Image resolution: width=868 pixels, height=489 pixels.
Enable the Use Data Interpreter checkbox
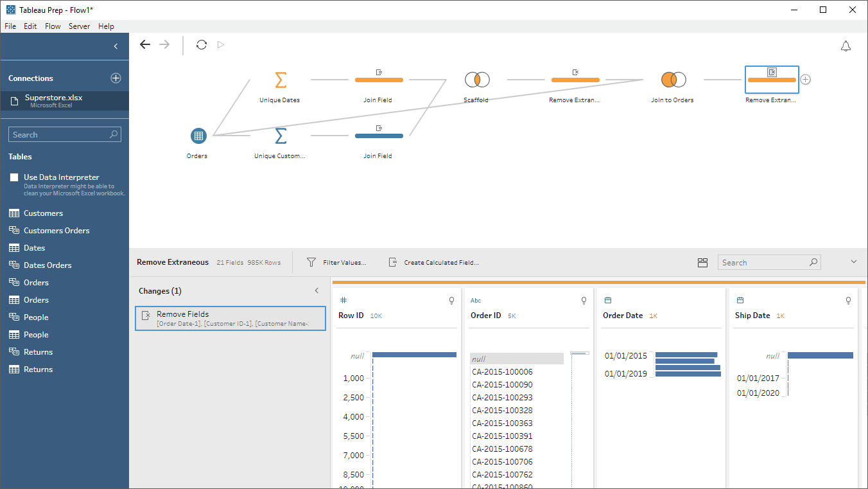tap(14, 177)
